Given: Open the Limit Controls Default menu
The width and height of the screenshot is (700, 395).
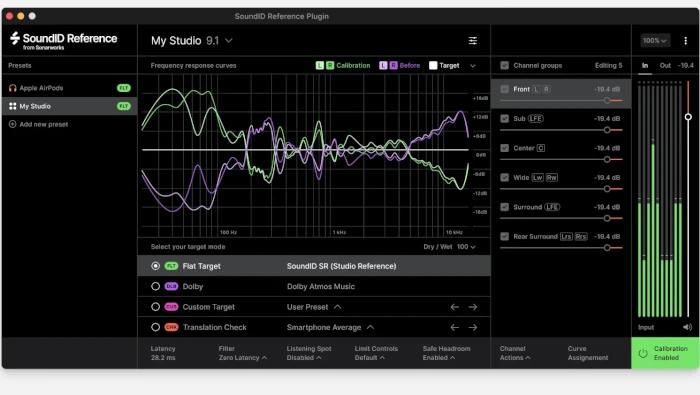Looking at the screenshot, I should tap(376, 353).
